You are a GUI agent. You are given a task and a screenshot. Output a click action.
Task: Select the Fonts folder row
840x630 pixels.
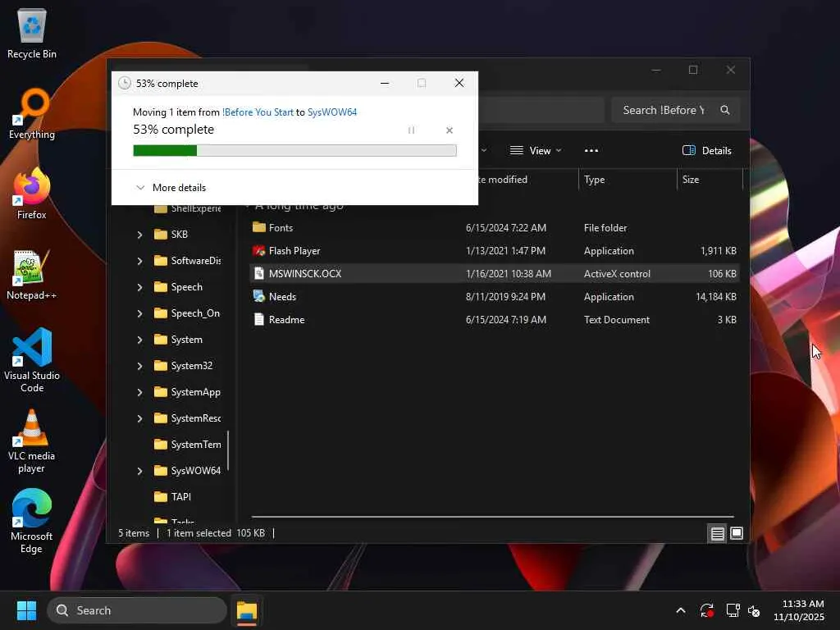[495, 228]
